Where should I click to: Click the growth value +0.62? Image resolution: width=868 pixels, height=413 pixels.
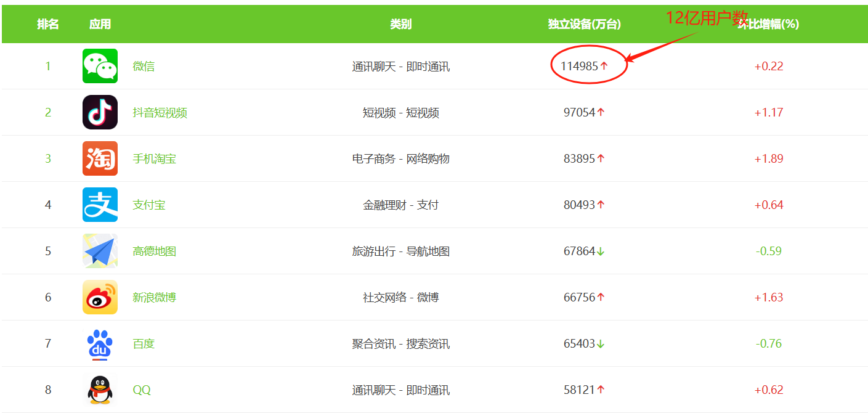point(769,390)
